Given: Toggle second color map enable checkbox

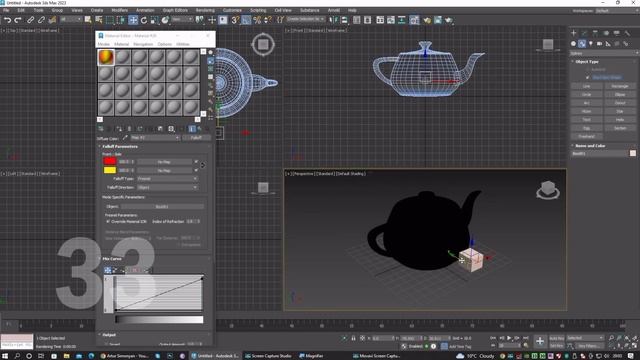Looking at the screenshot, I should pyautogui.click(x=196, y=170).
